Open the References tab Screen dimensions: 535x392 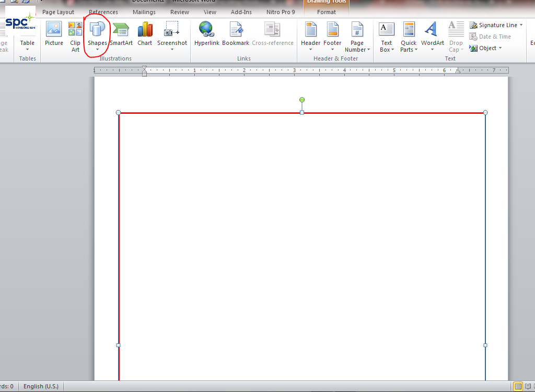[103, 12]
